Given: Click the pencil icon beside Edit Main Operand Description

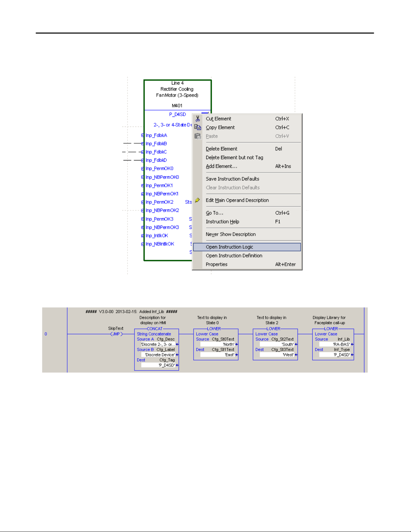Looking at the screenshot, I should click(197, 200).
